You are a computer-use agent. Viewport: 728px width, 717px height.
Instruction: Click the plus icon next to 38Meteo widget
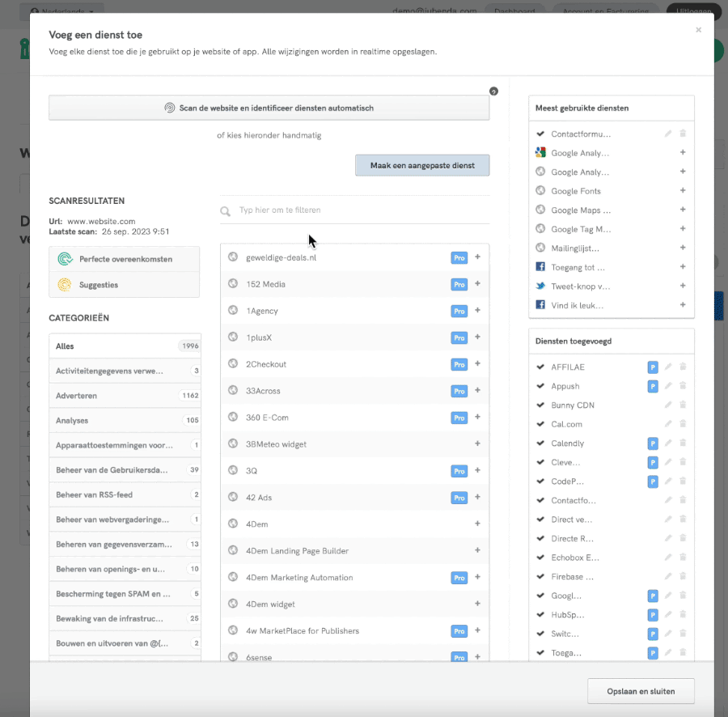[477, 444]
